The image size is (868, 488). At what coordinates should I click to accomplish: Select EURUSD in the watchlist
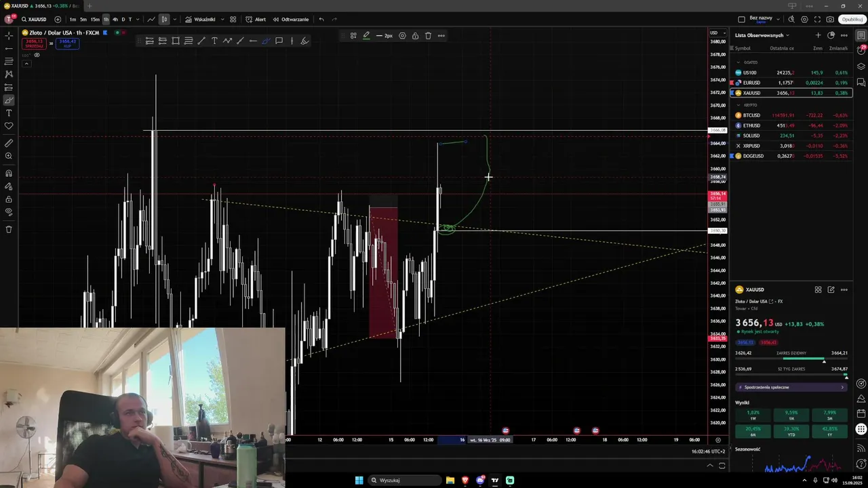(x=791, y=83)
